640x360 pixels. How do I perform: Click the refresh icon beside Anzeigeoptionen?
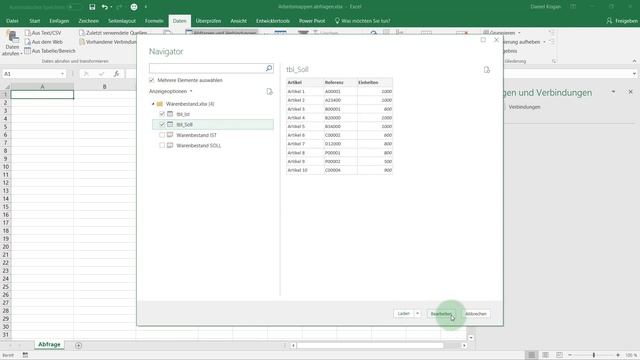(x=269, y=91)
